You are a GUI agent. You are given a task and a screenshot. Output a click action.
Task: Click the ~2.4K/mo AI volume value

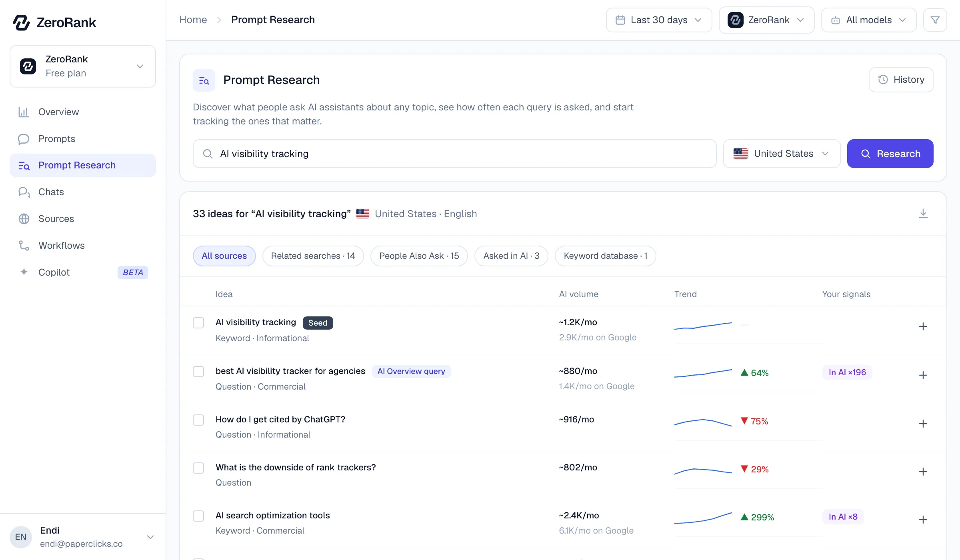[x=579, y=516]
